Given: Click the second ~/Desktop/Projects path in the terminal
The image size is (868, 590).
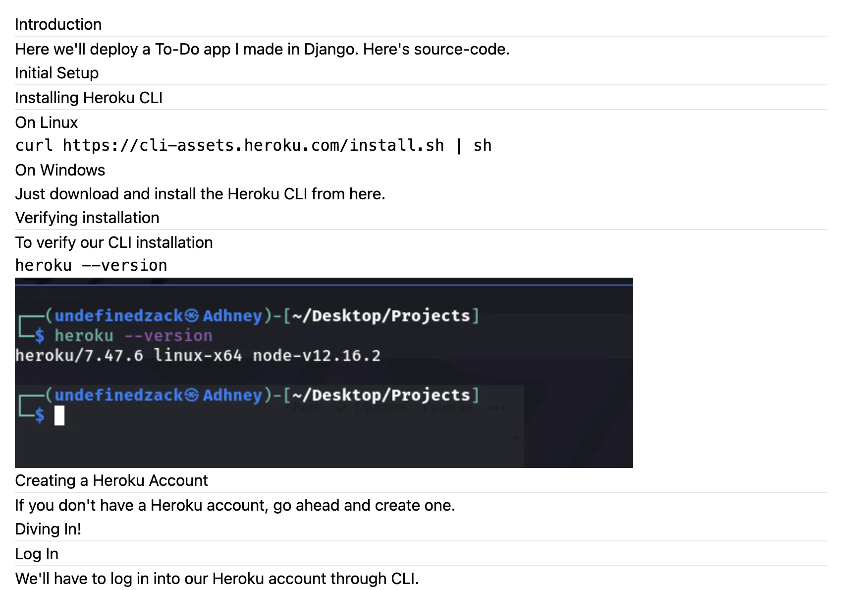Looking at the screenshot, I should click(380, 395).
